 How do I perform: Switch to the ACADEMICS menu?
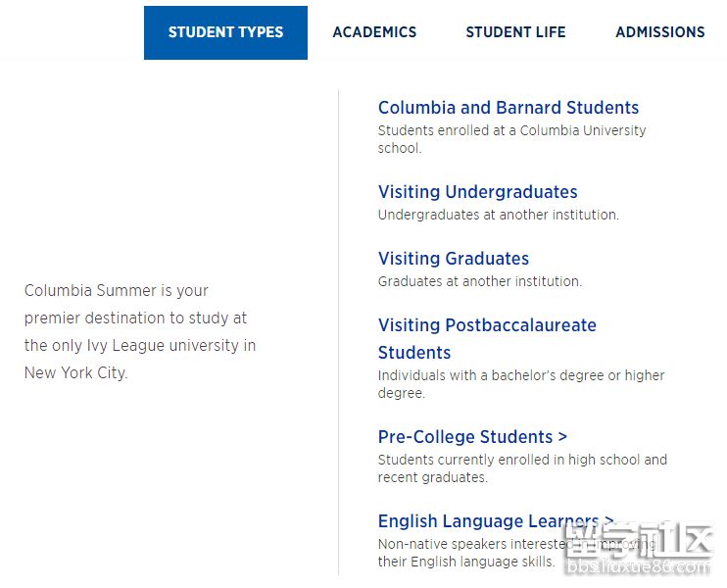[x=374, y=32]
